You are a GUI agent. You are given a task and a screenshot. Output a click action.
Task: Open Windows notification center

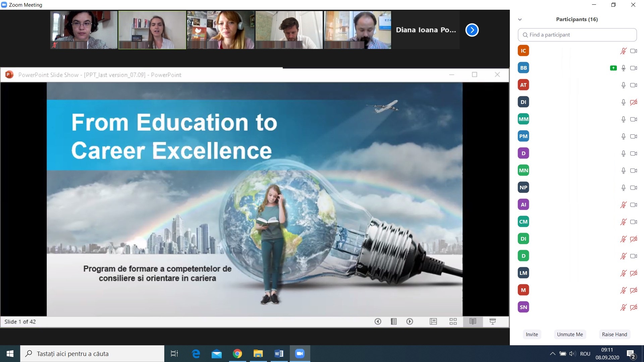pyautogui.click(x=631, y=354)
